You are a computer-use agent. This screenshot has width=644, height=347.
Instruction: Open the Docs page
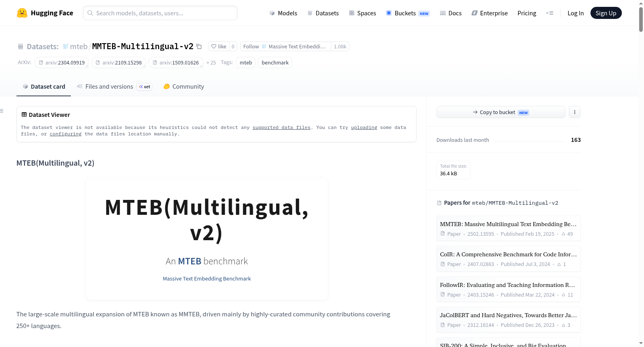pos(450,13)
